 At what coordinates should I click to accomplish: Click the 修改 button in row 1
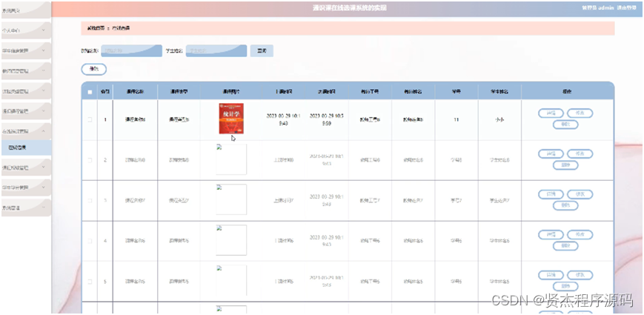(580, 113)
